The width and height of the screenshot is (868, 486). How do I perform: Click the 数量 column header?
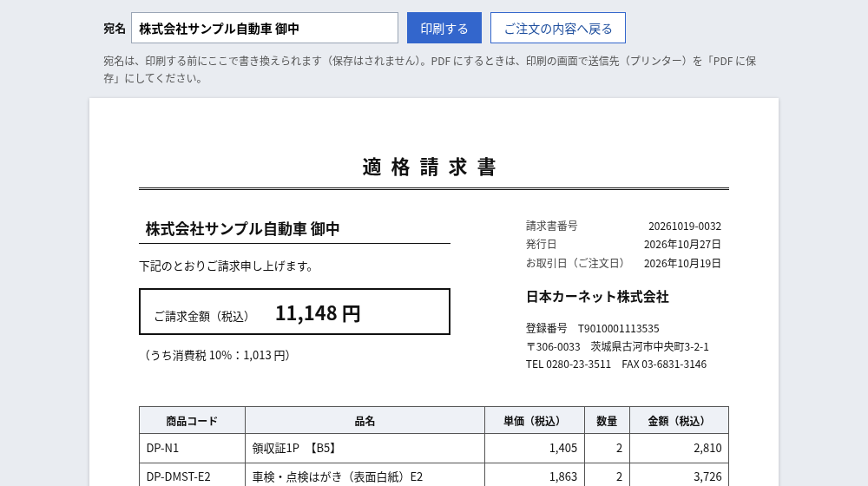tap(607, 421)
